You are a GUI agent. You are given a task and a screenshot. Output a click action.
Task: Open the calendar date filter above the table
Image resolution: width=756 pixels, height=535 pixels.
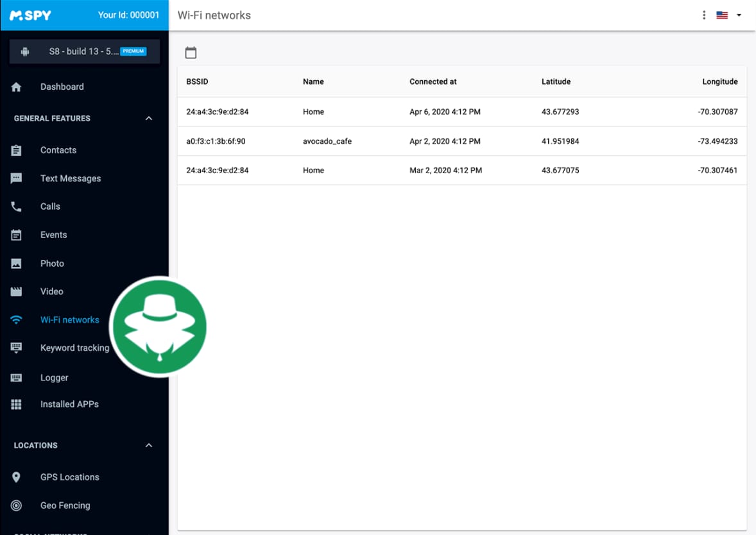coord(191,53)
